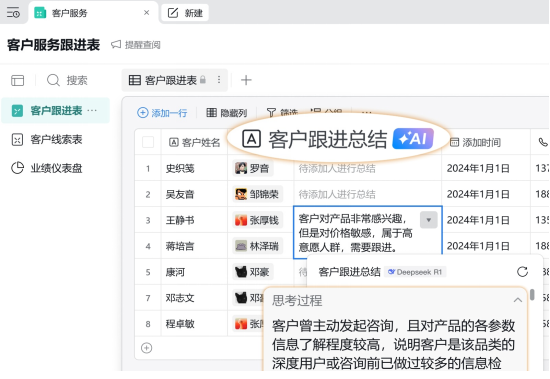This screenshot has width=550, height=379.
Task: Click row 1 待添加人进行总结 placeholder cell
Action: [x=367, y=168]
